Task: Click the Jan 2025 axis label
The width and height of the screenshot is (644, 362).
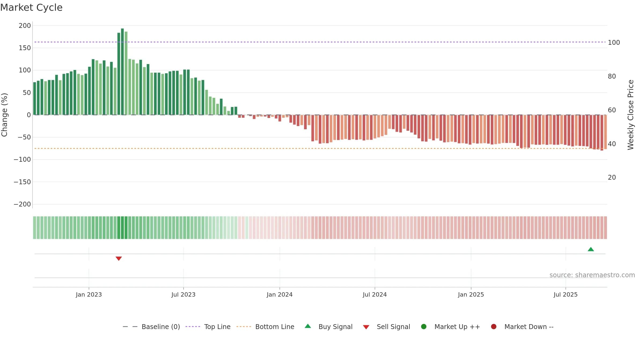Action: coord(471,294)
